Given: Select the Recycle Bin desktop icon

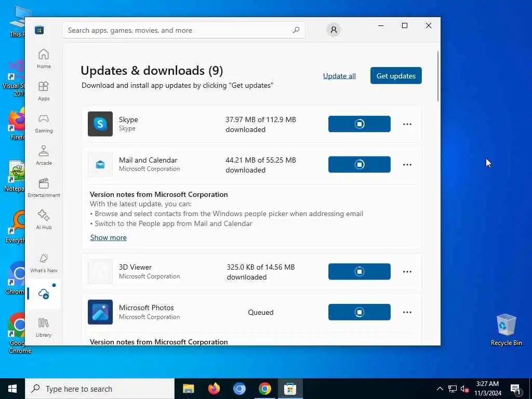Looking at the screenshot, I should pyautogui.click(x=506, y=330).
